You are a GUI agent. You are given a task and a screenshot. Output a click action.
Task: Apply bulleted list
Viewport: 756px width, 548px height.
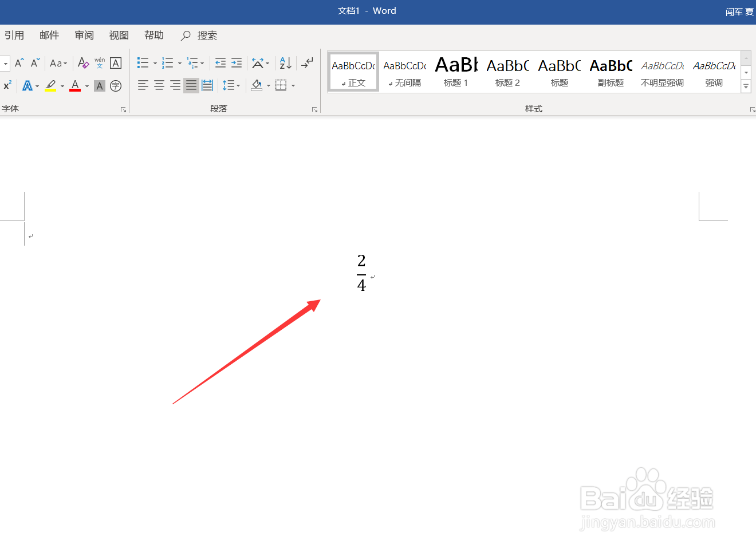pos(143,63)
